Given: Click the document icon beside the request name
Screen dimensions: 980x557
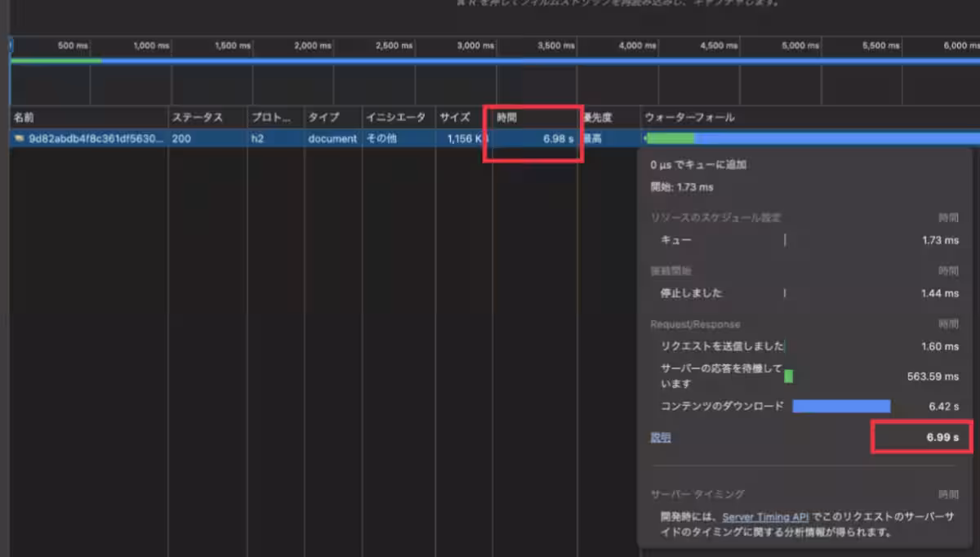Looking at the screenshot, I should pos(18,138).
